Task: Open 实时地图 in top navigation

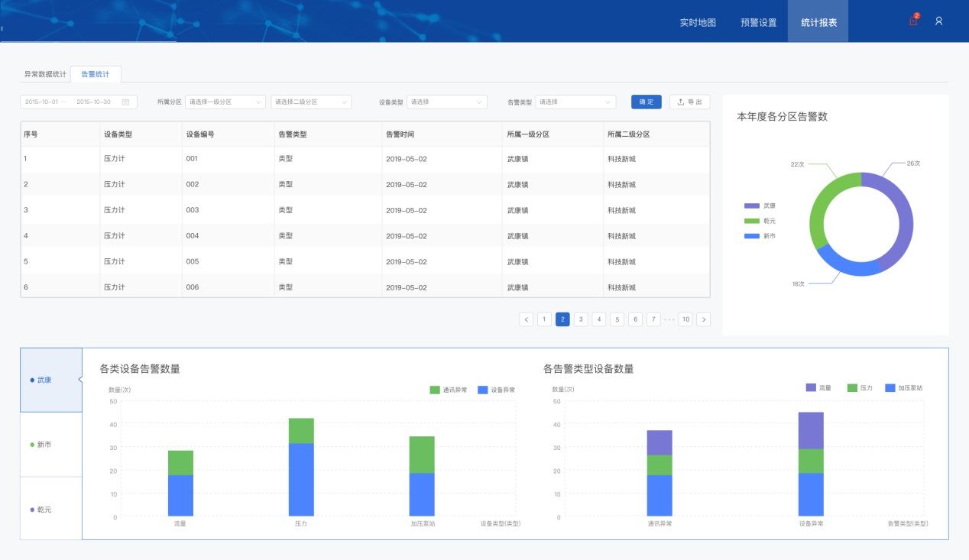Action: point(698,22)
